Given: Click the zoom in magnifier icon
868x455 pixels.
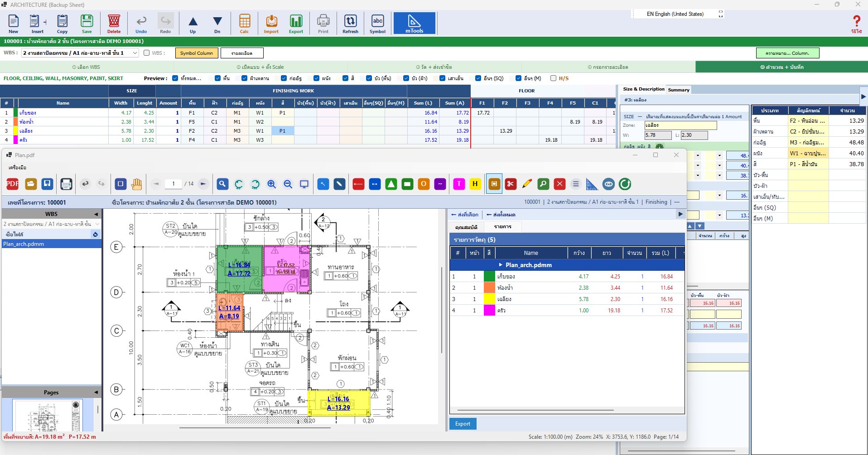Looking at the screenshot, I should click(x=271, y=184).
